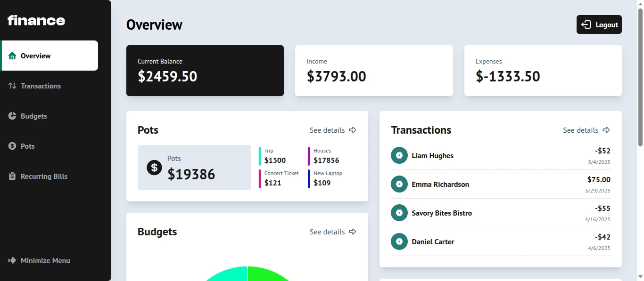Viewport: 644px width, 281px height.
Task: Click the Emma Richardson transaction name
Action: 440,184
